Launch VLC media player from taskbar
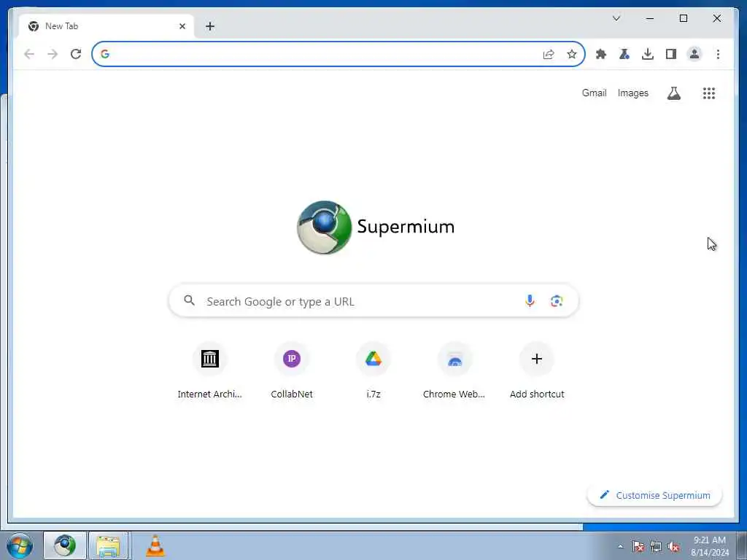Viewport: 747px width, 560px height. point(155,545)
